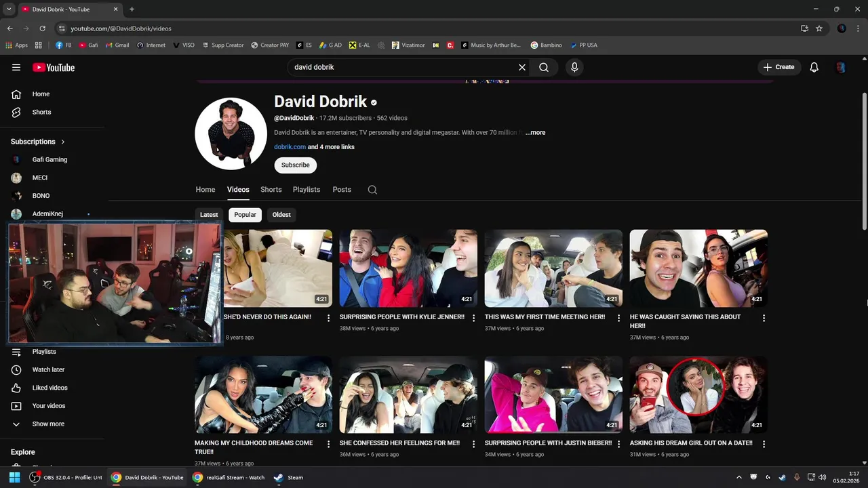The height and width of the screenshot is (488, 868).
Task: Click the Shorts icon in the sidebar
Action: [x=16, y=112]
